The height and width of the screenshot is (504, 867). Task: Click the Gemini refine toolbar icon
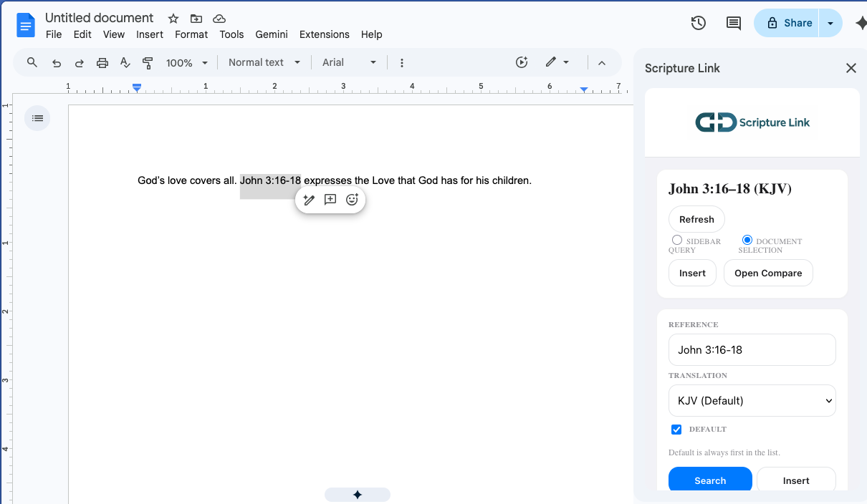[x=522, y=62]
